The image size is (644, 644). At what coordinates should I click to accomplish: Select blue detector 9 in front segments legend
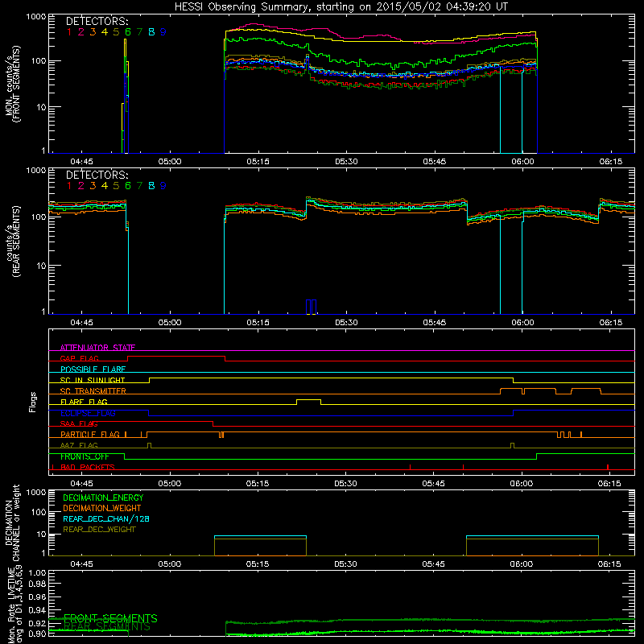pyautogui.click(x=163, y=32)
